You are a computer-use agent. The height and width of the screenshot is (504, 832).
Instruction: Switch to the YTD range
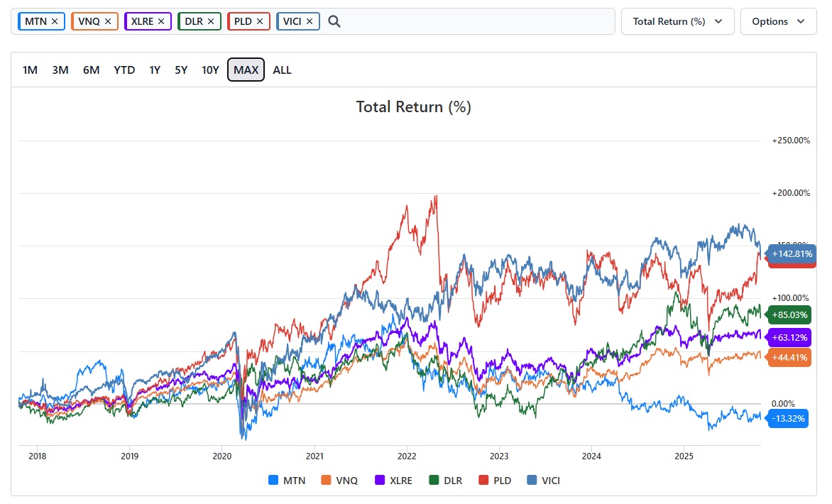tap(124, 70)
